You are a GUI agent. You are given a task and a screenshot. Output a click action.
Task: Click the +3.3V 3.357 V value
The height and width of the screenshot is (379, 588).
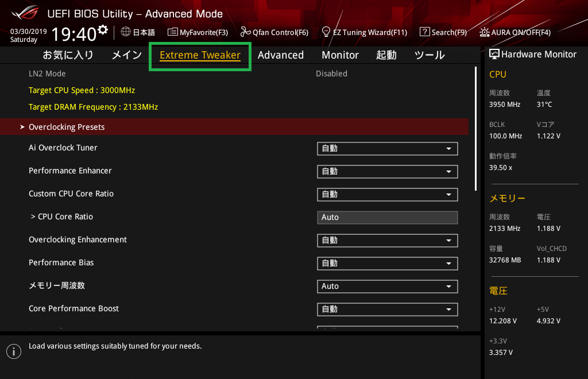click(501, 353)
